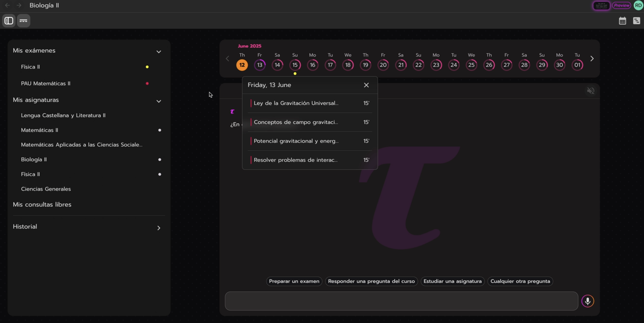Click the list panel icon beside calendar
Viewport: 644px width, 323px height.
coord(636,21)
